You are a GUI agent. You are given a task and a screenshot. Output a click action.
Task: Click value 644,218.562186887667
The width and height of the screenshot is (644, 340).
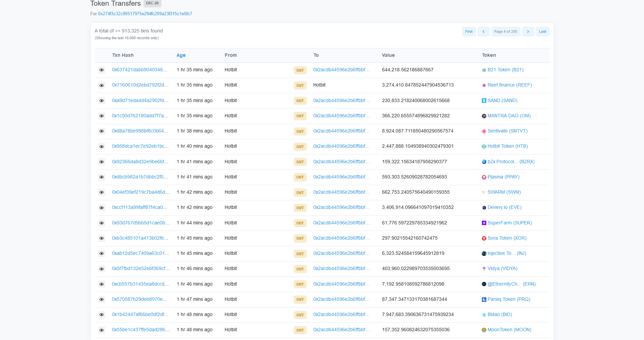407,70
